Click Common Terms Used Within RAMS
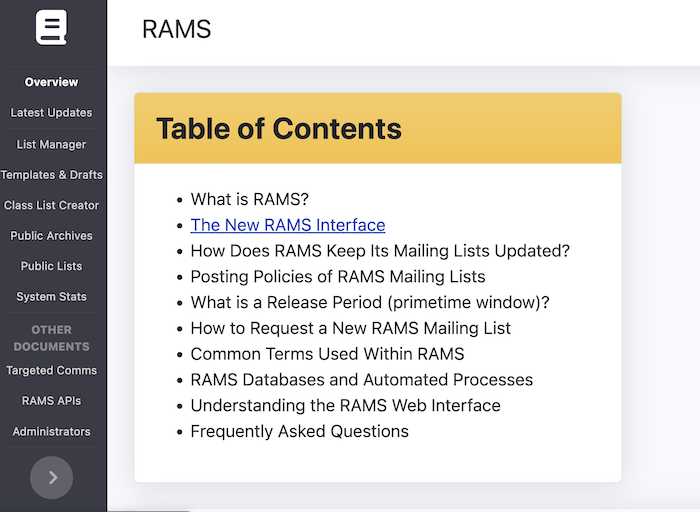Image resolution: width=700 pixels, height=512 pixels. (327, 354)
